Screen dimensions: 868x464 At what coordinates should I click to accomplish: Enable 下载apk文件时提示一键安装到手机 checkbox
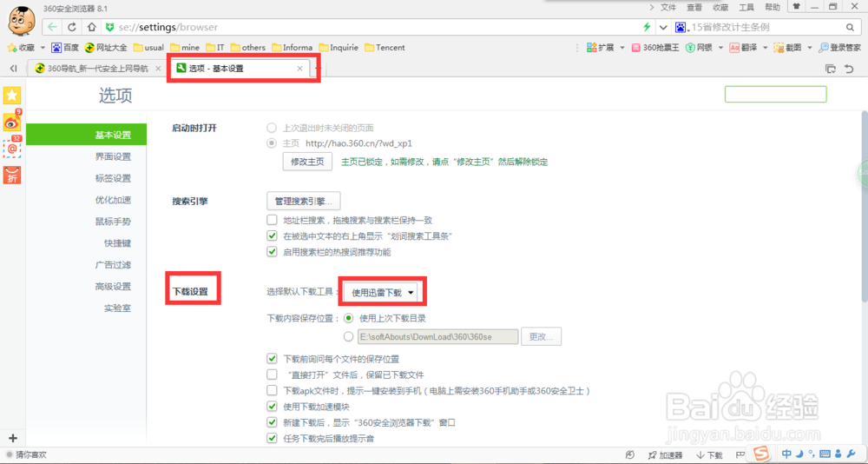tap(272, 391)
